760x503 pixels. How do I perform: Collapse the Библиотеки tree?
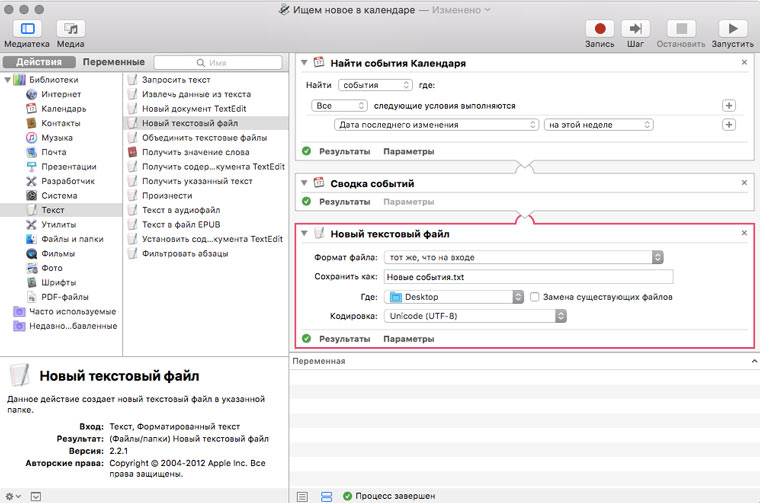click(7, 79)
